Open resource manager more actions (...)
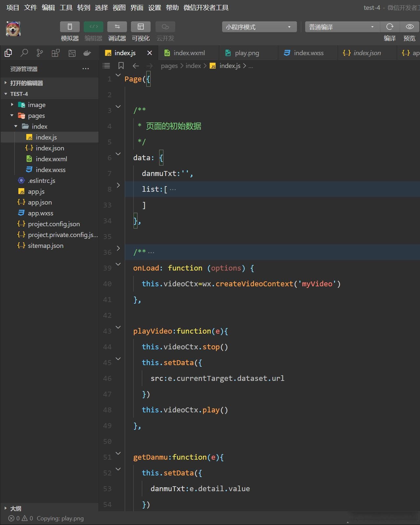 pyautogui.click(x=86, y=69)
